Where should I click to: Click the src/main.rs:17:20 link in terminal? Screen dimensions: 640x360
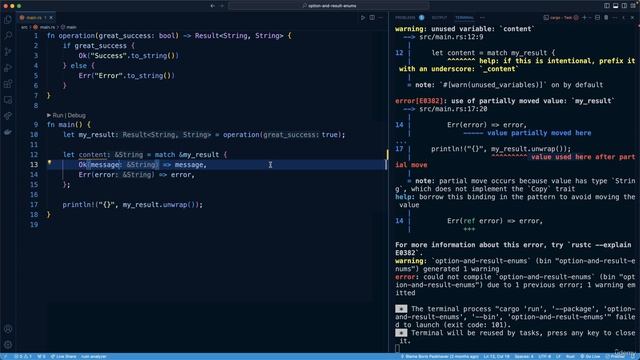click(x=453, y=109)
